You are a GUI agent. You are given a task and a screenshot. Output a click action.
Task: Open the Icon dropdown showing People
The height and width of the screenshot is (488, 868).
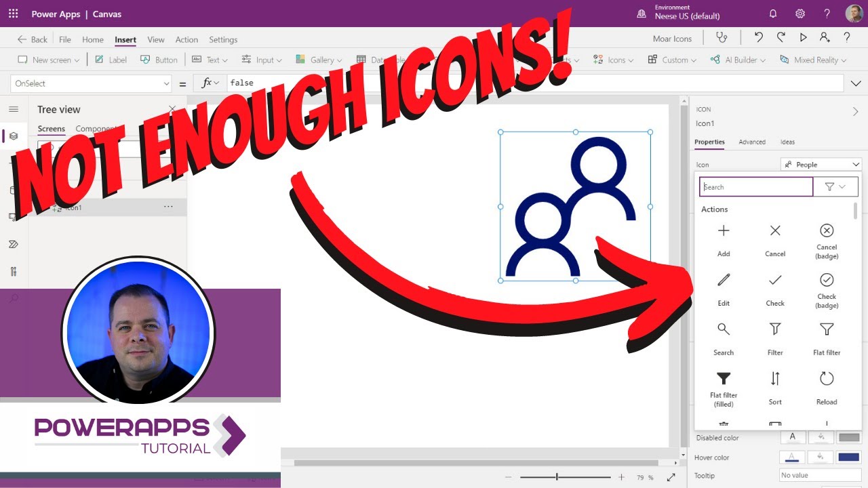click(821, 165)
